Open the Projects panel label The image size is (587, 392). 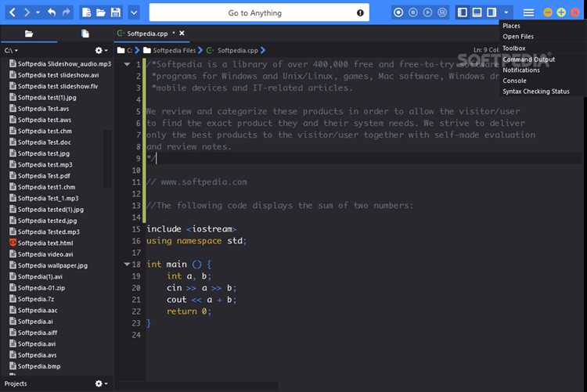tap(16, 383)
